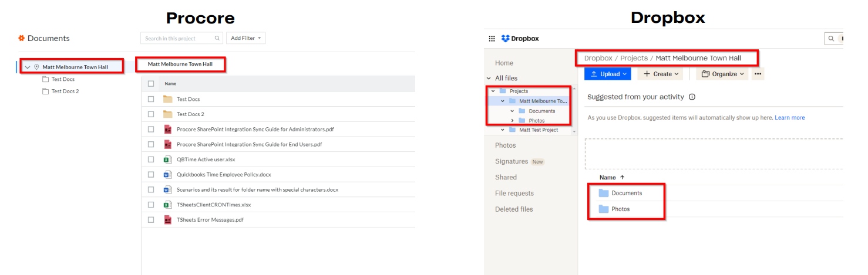Check the box for TSheets Error Messages.pdf
868x275 pixels.
151,220
